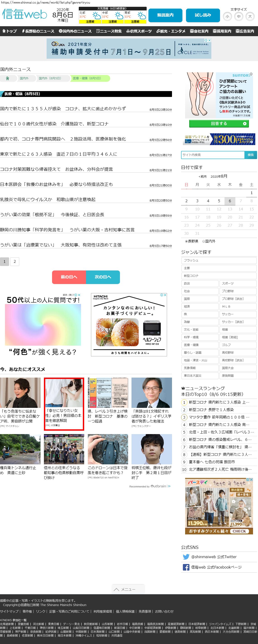The height and width of the screenshot is (644, 258).
Task: Go to page 2 of article list
Action: click(15, 261)
